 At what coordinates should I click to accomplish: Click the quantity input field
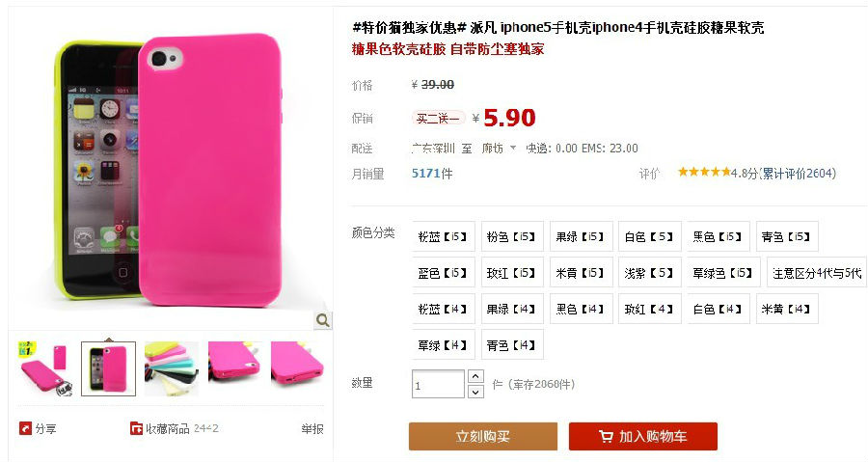coord(438,384)
